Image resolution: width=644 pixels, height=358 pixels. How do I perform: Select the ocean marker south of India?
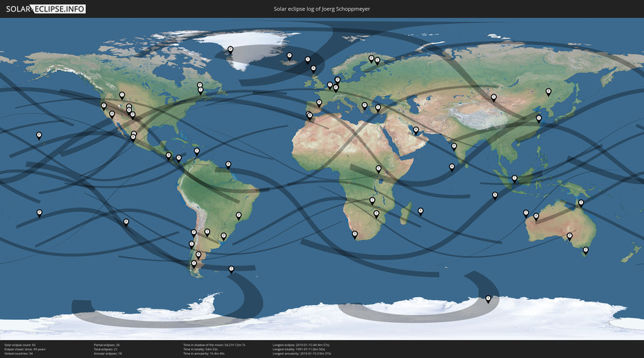(x=452, y=167)
